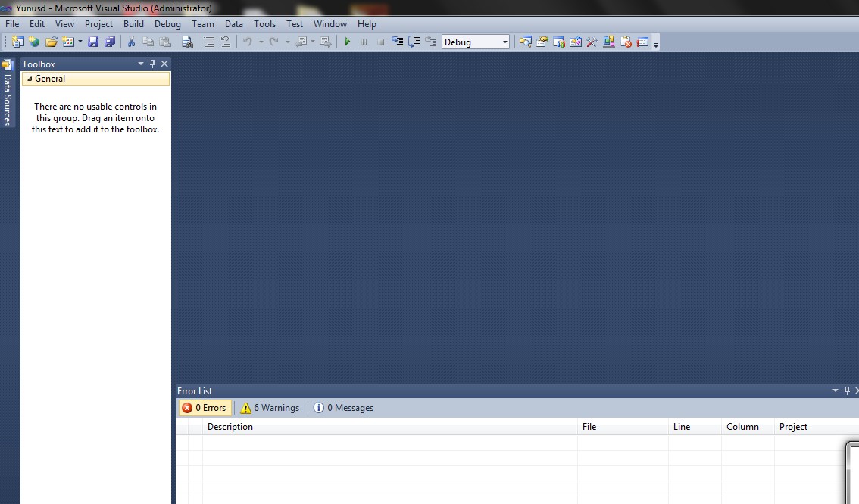Start debugging with green play icon
Viewport: 859px width, 504px height.
coord(348,42)
